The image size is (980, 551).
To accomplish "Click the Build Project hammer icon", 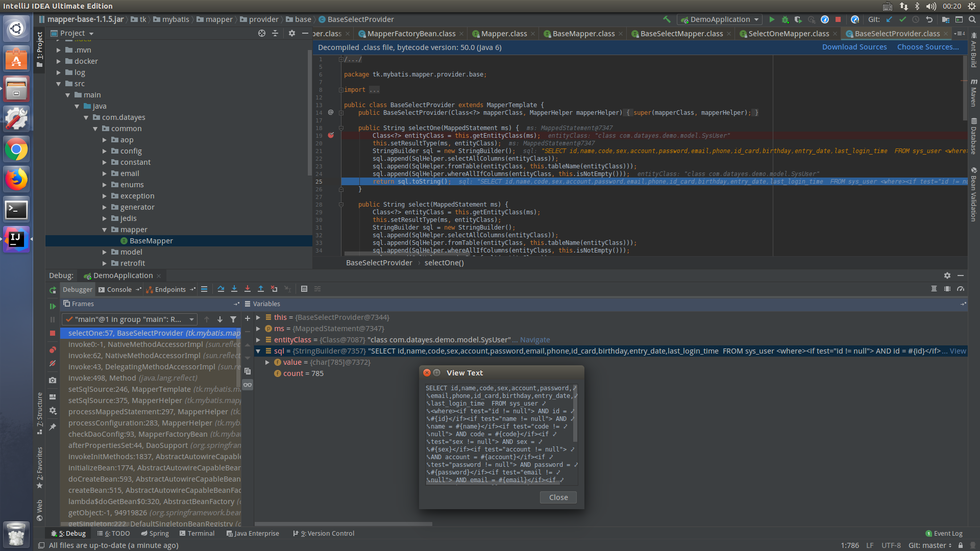I will coord(667,19).
